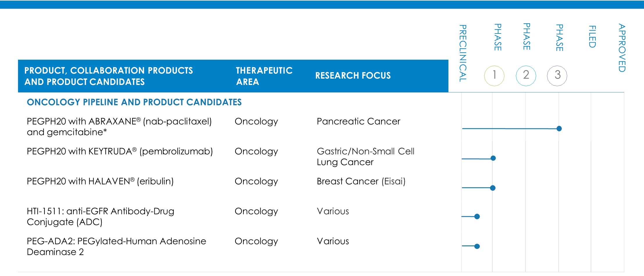This screenshot has width=644, height=276.
Task: Select PEG-ADA2 PEGylated-Human Adenosine Deaminase entry
Action: point(116,246)
